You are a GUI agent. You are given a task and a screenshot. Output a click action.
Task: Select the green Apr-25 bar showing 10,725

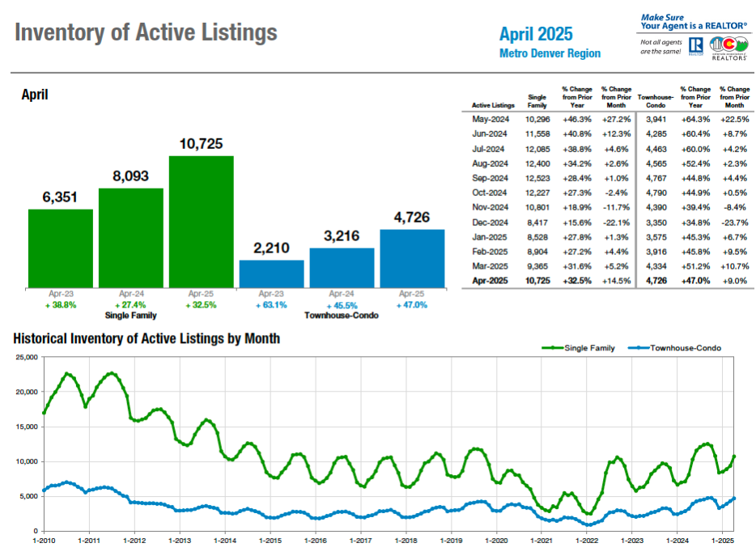point(201,221)
